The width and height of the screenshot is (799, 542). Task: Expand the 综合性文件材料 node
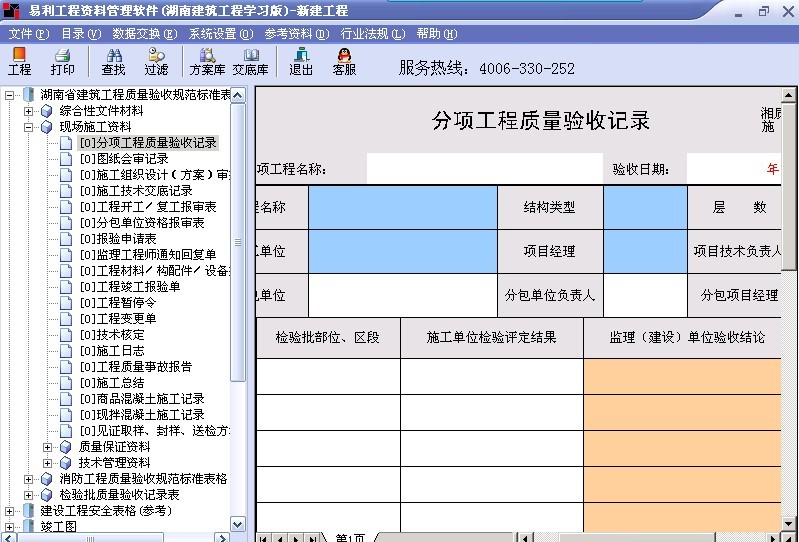[x=29, y=111]
